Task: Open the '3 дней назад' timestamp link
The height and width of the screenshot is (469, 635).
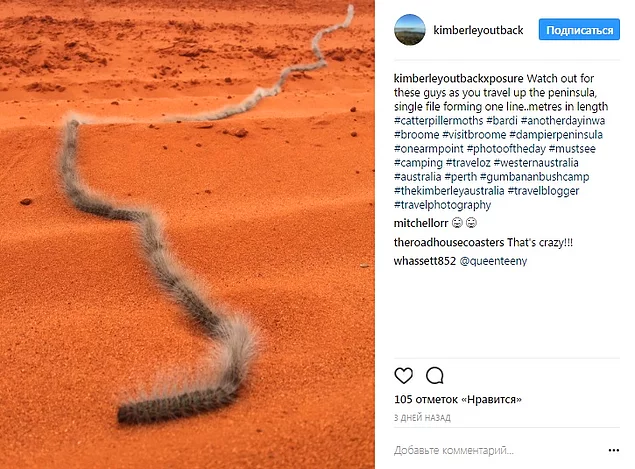Action: 422,418
